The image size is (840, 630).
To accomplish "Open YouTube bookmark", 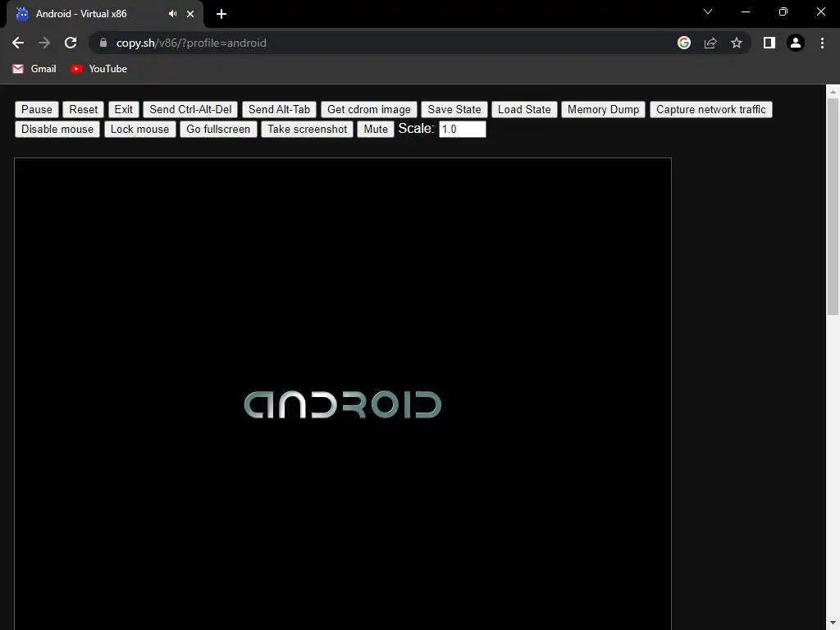I will (99, 69).
